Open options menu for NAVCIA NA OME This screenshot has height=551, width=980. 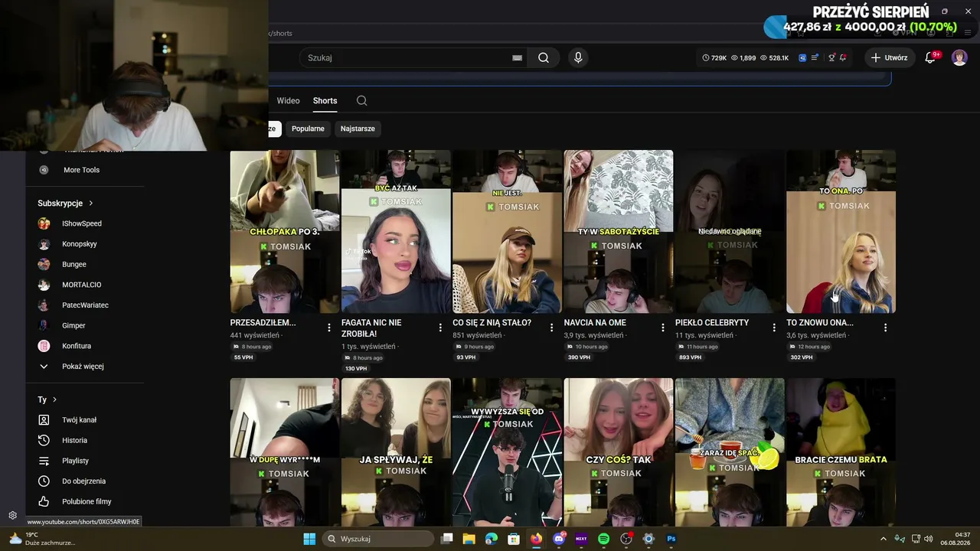663,328
